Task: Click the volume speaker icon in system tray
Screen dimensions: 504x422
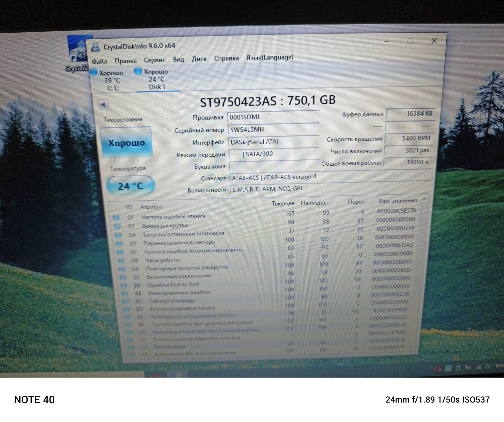Action: tap(487, 367)
